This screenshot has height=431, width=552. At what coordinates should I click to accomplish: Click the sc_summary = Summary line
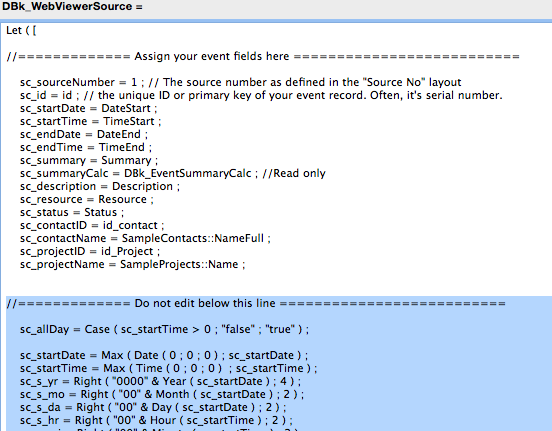tap(89, 161)
